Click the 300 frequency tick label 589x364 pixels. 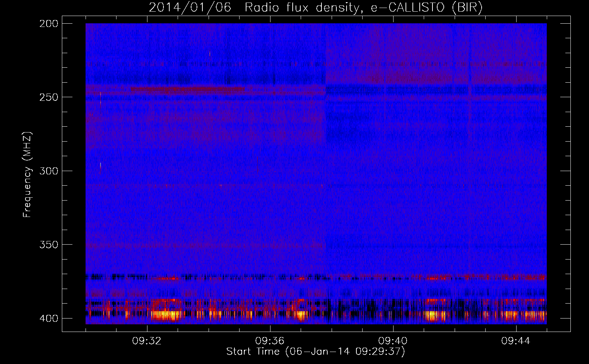48,171
